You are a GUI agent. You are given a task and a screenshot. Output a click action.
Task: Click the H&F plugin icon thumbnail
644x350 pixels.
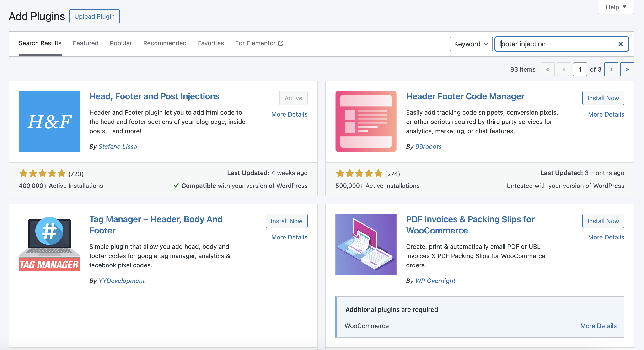(49, 121)
